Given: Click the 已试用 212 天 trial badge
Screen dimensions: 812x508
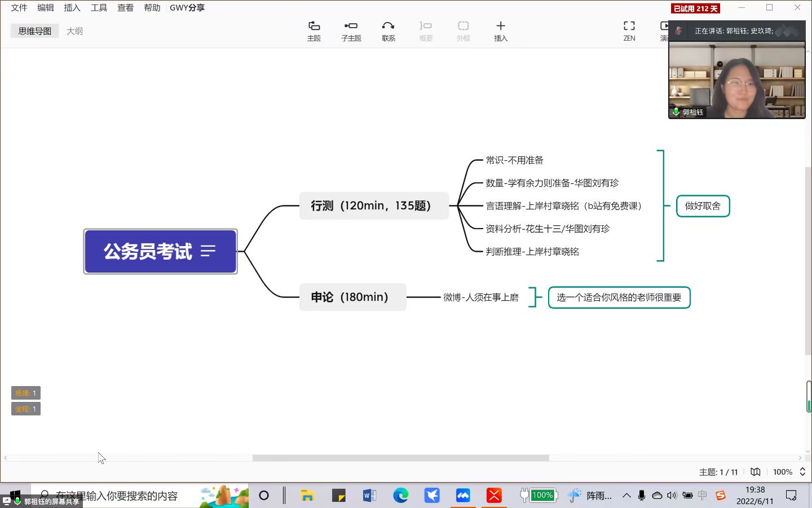Looking at the screenshot, I should (x=695, y=8).
